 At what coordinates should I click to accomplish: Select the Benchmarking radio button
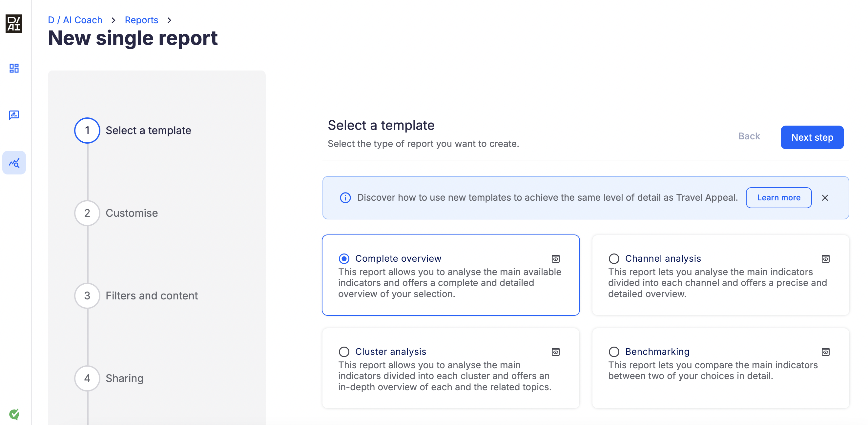(614, 352)
